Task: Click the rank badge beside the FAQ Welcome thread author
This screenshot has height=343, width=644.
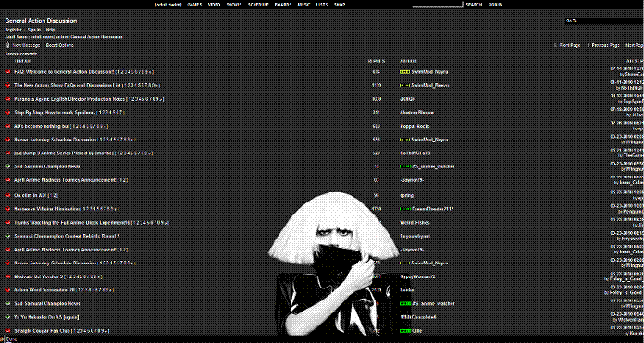Action: click(x=405, y=72)
